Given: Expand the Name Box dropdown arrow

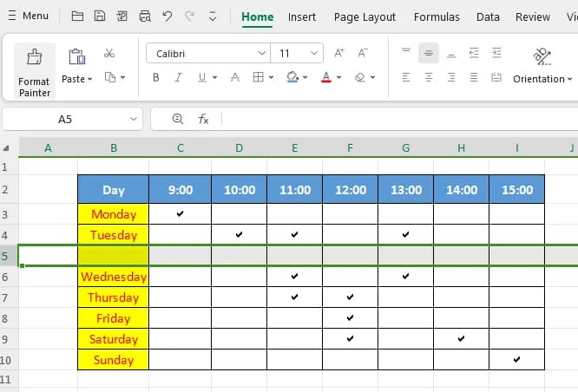Looking at the screenshot, I should 135,119.
